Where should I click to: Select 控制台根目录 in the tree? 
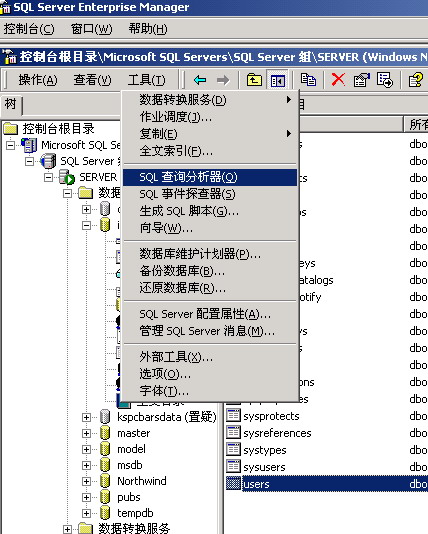point(58,129)
